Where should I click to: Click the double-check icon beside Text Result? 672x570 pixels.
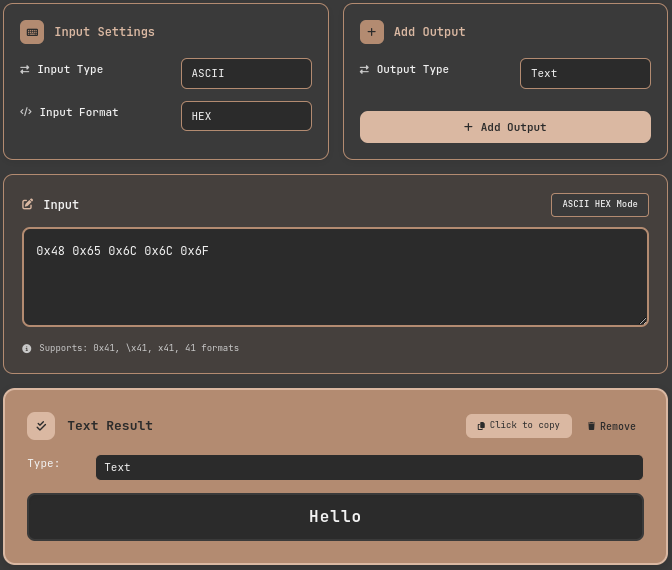point(41,426)
